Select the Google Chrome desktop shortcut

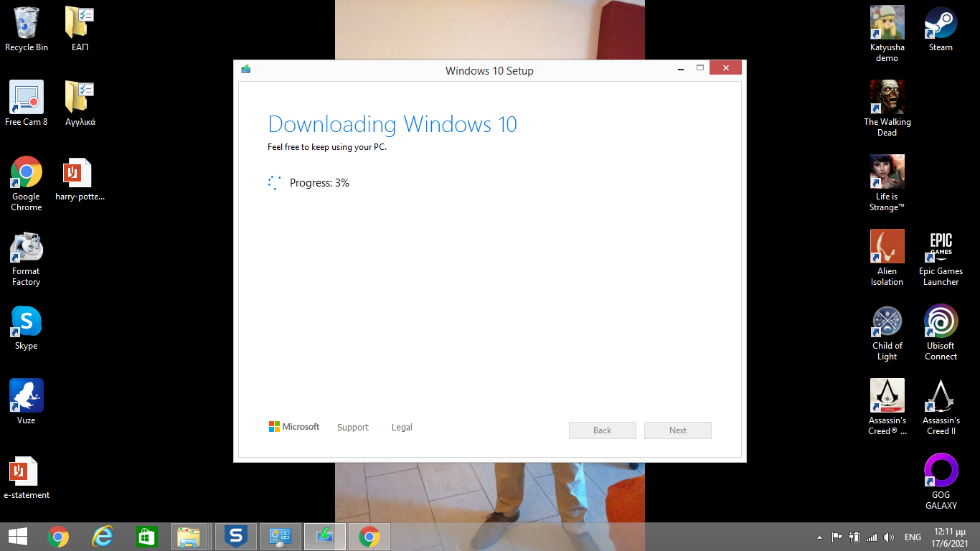click(27, 184)
